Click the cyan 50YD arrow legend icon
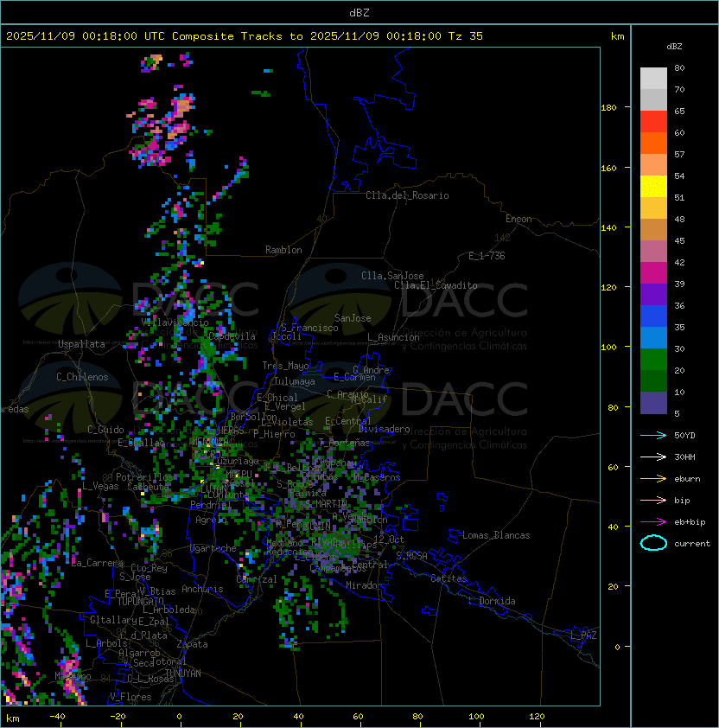Screen dimensions: 719x728 click(653, 435)
